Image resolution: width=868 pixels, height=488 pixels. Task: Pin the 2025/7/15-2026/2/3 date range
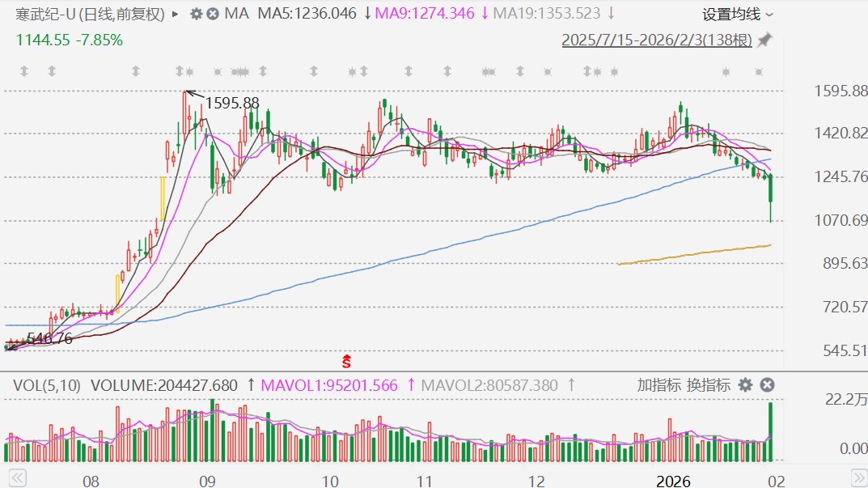point(764,40)
